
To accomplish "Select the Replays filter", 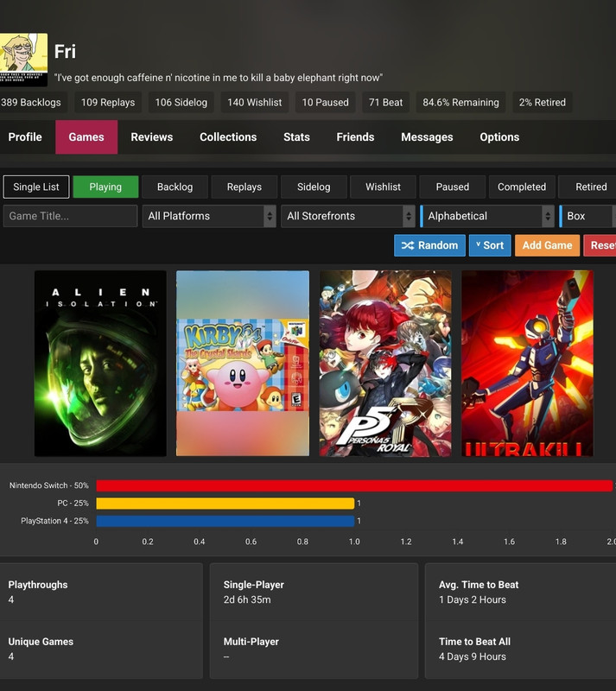I will [244, 187].
